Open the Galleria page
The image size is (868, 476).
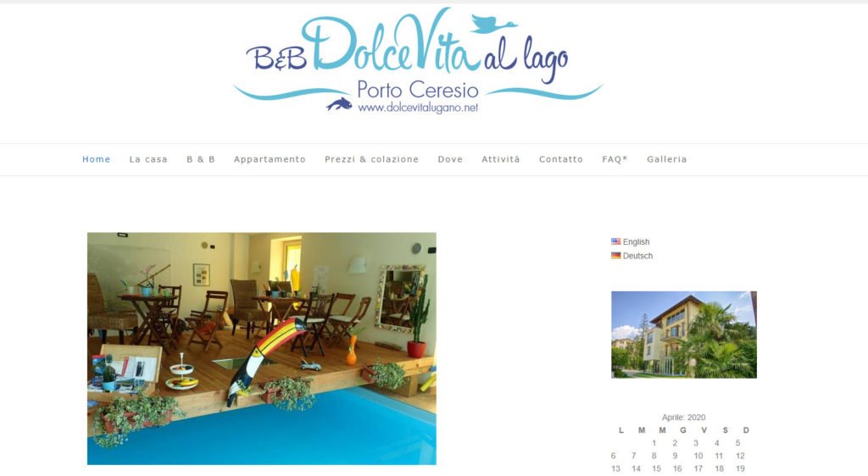coord(666,159)
